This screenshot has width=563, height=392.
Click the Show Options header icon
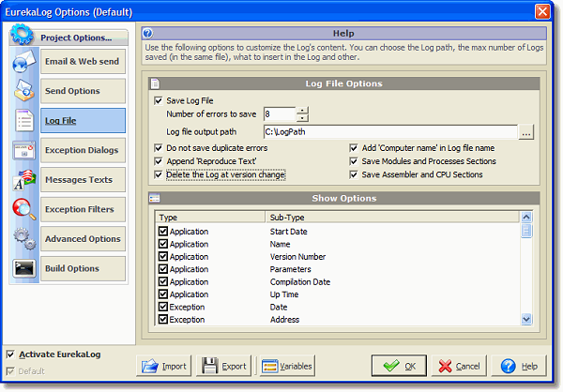tap(155, 198)
